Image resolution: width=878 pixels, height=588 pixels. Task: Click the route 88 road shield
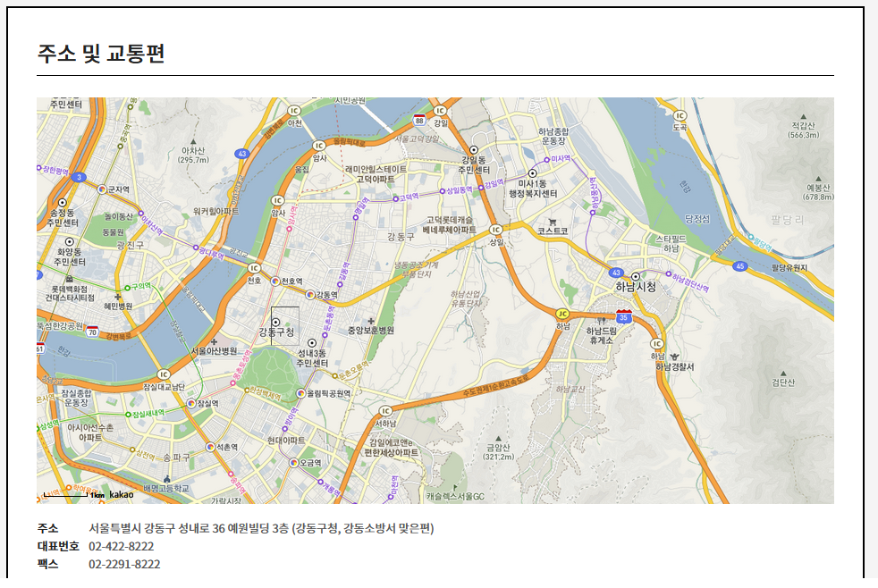pos(419,120)
